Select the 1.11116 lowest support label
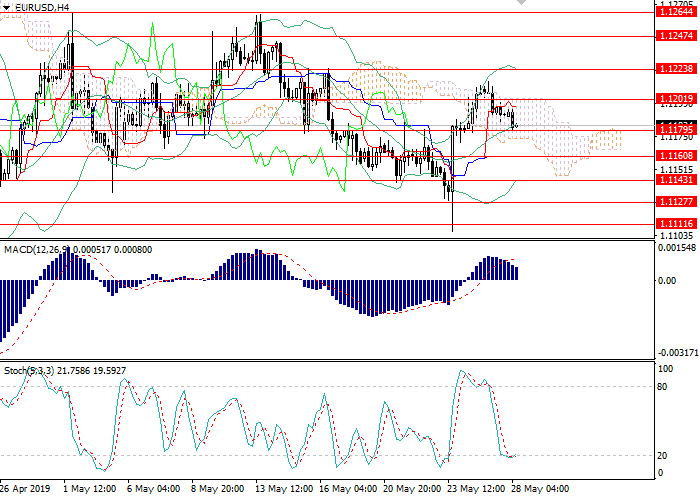This screenshot has height=500, width=700. click(676, 224)
